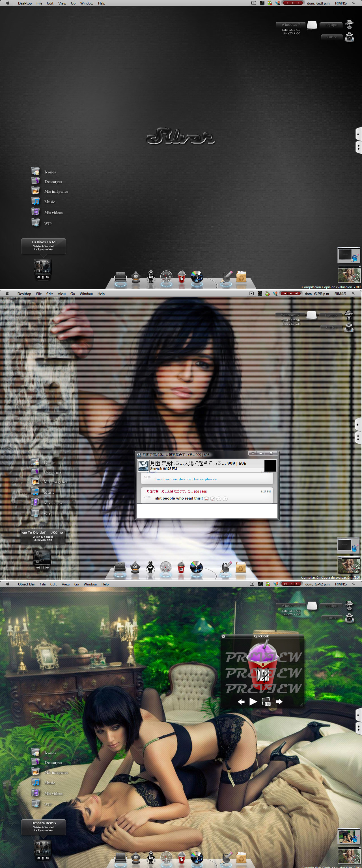Click the "¿Cómo Te Olvidé?" scrolling track label

click(x=42, y=532)
